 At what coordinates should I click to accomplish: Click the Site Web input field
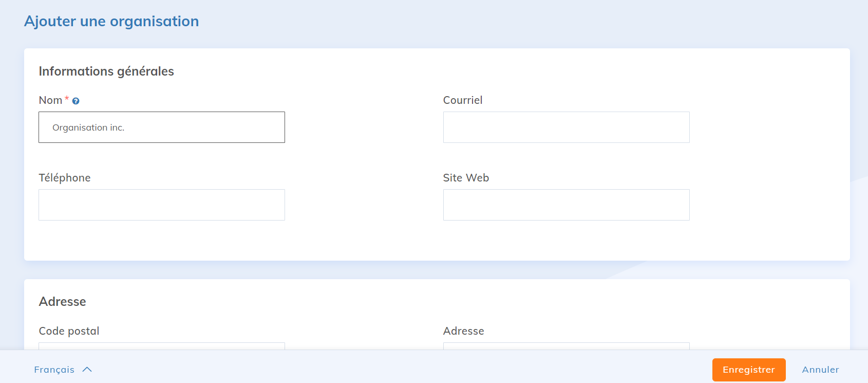click(566, 205)
